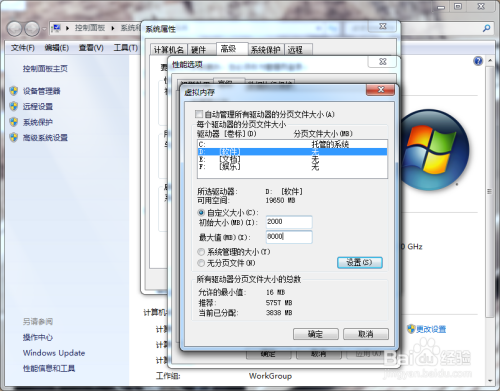
Task: Click the shield icon beside 高级系统设置
Action: tap(14, 137)
